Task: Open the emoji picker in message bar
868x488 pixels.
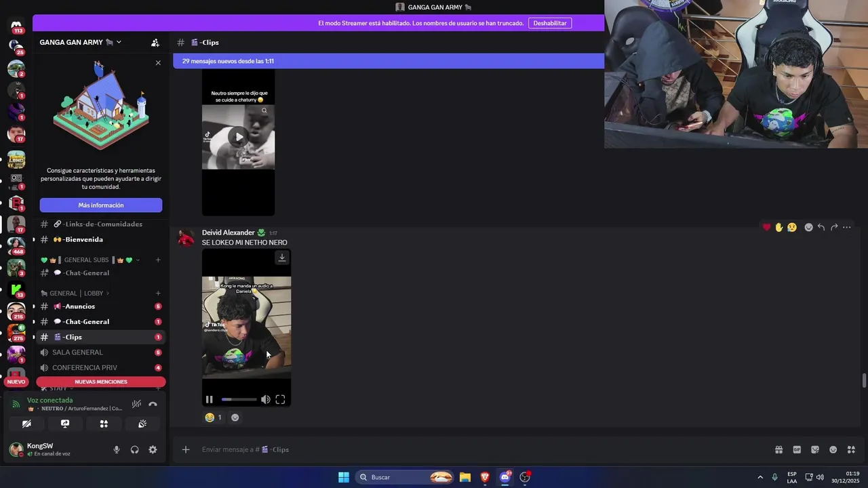Action: (833, 449)
